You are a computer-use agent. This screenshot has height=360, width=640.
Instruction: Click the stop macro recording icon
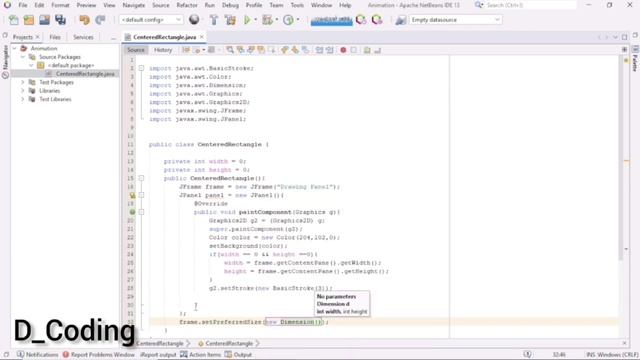click(353, 50)
